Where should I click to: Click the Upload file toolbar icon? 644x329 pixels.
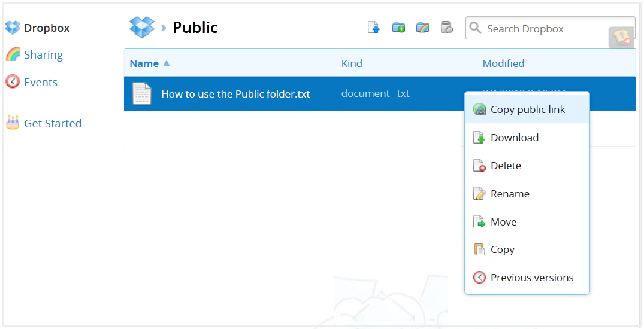click(373, 28)
